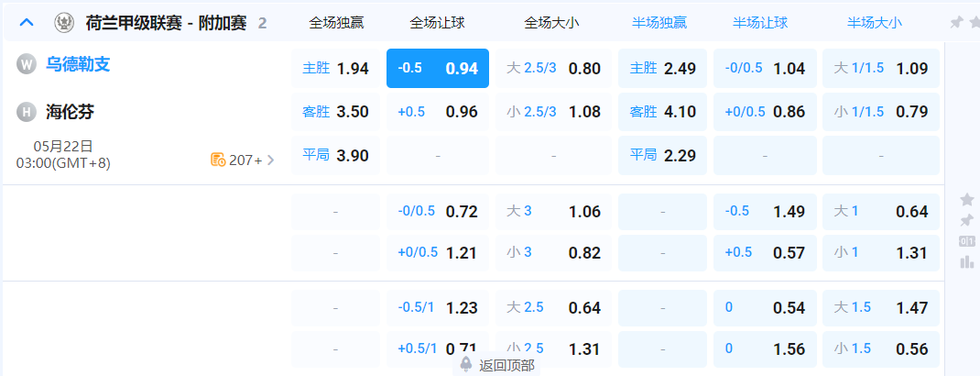Viewport: 980px width, 376px height.
Task: Switch to 半场大小 column tab
Action: 875,23
